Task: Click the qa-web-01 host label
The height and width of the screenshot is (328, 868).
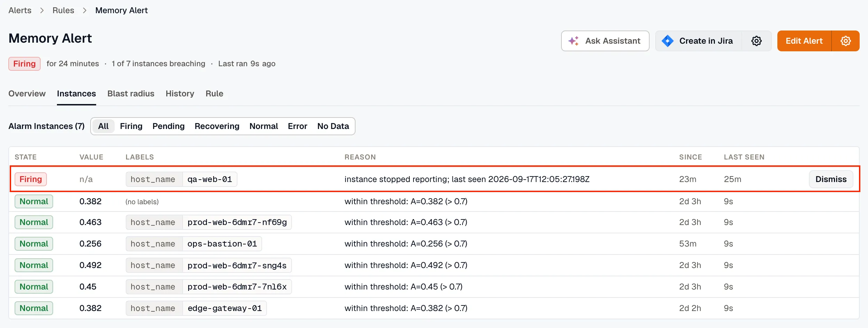Action: (x=182, y=179)
